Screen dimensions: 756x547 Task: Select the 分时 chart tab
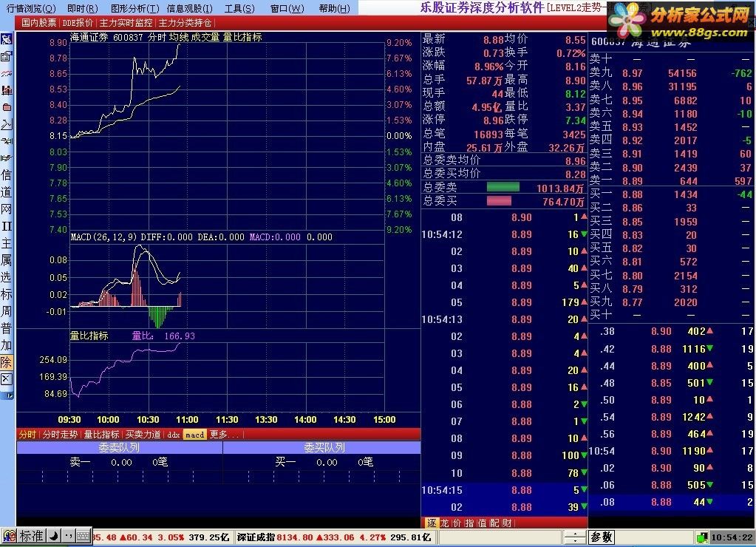pos(27,434)
